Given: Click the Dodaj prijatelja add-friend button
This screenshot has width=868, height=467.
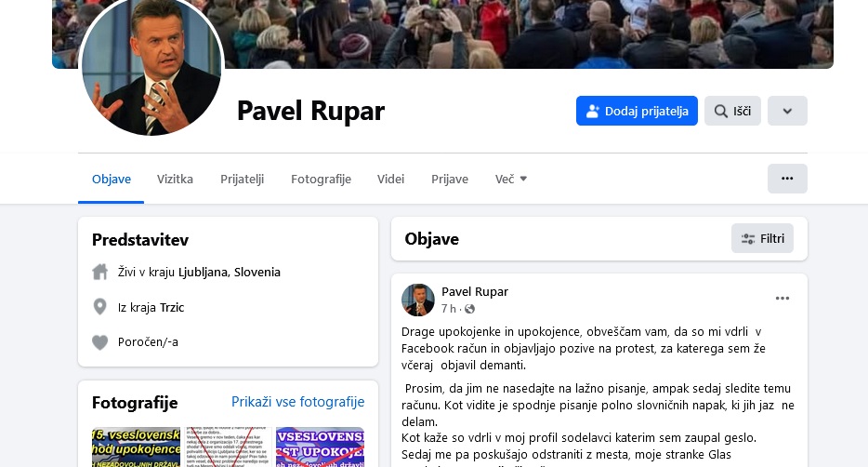Looking at the screenshot, I should [x=637, y=111].
